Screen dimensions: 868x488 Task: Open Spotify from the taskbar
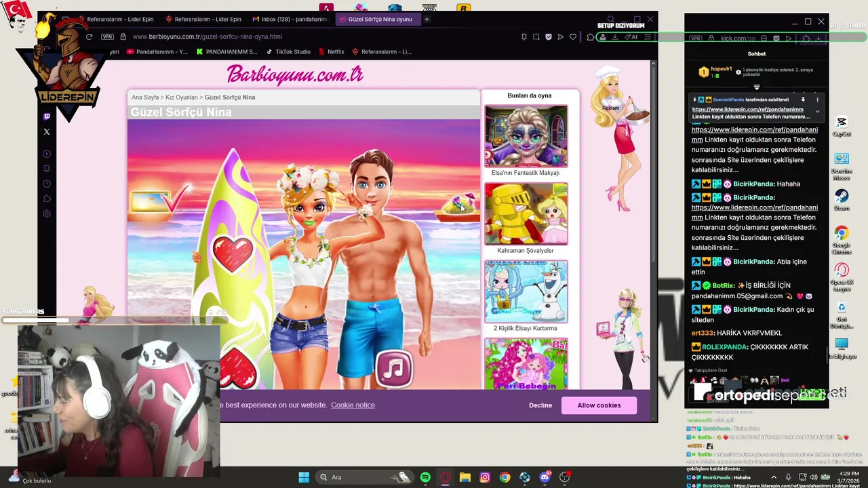(x=425, y=477)
